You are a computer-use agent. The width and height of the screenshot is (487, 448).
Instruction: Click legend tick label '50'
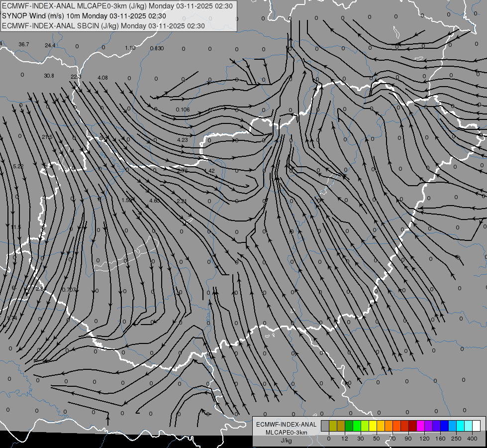coord(376,439)
